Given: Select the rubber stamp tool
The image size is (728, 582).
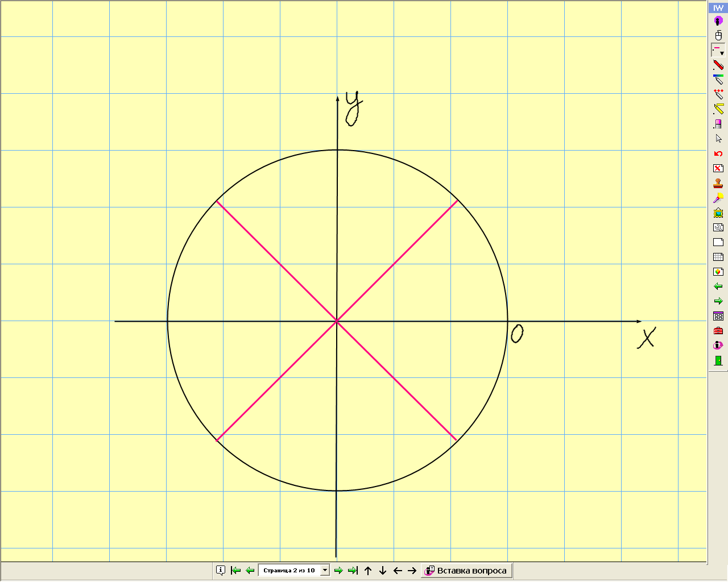Looking at the screenshot, I should click(718, 183).
